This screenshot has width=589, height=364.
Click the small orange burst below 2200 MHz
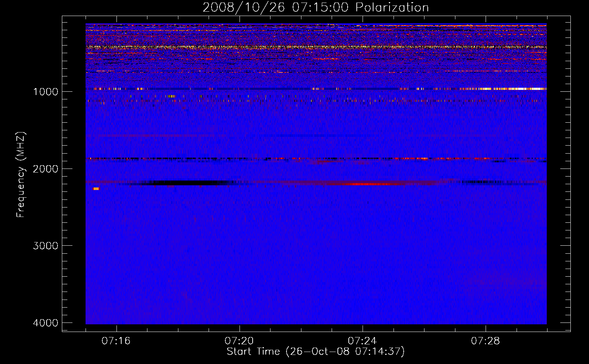[96, 189]
